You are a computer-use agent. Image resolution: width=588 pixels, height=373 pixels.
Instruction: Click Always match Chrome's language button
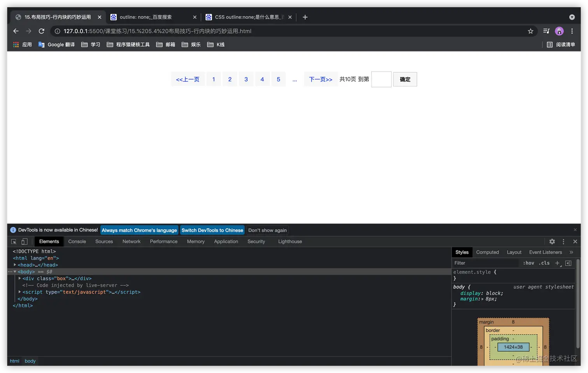point(139,230)
